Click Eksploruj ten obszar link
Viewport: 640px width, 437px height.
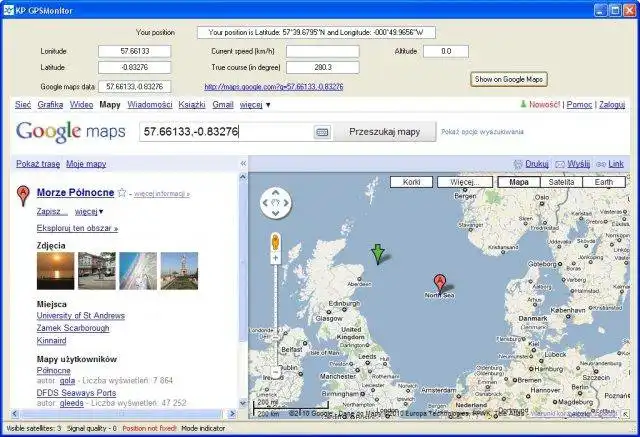77,228
